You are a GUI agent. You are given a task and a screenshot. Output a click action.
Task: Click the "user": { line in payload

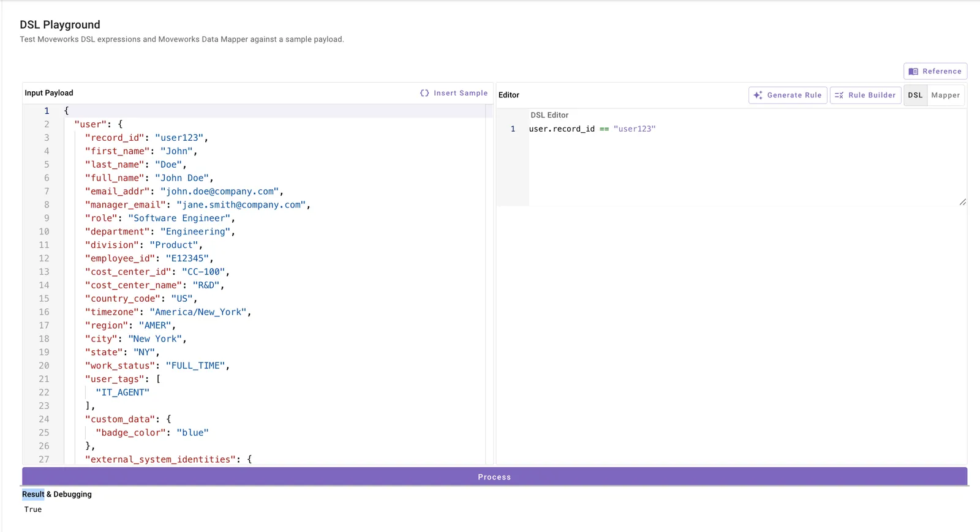(x=98, y=124)
